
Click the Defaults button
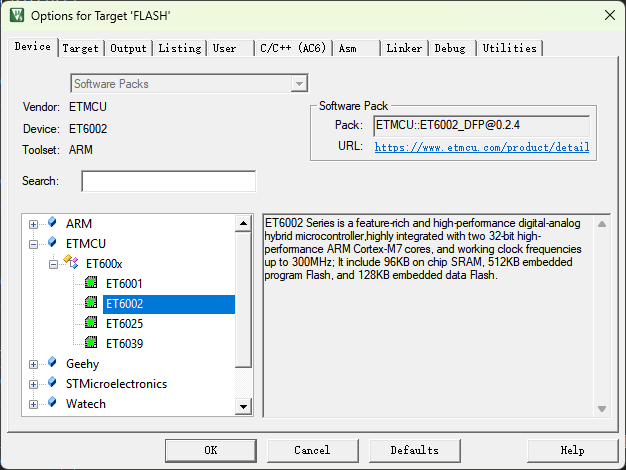pyautogui.click(x=415, y=450)
